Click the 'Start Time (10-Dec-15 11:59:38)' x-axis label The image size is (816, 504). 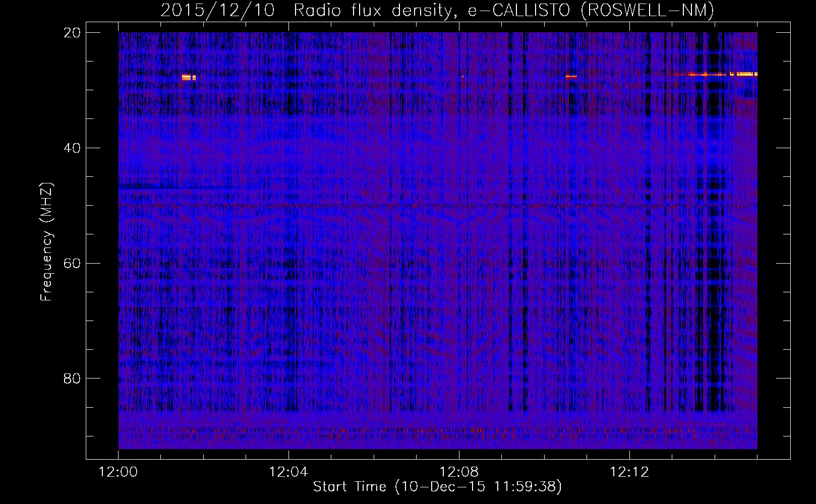pos(437,487)
